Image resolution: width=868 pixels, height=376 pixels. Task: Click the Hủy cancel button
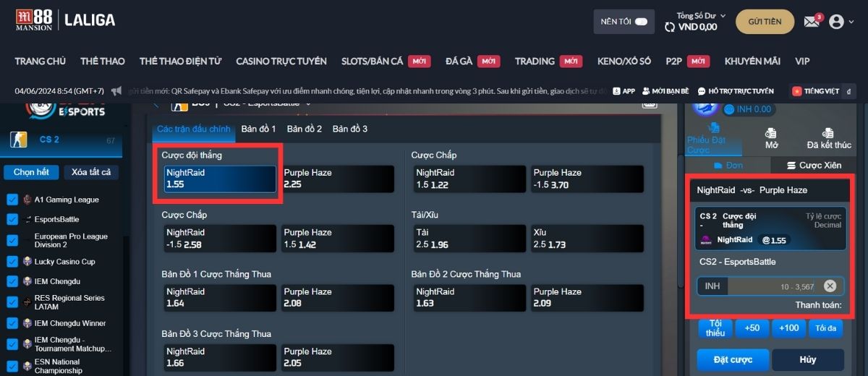(808, 359)
